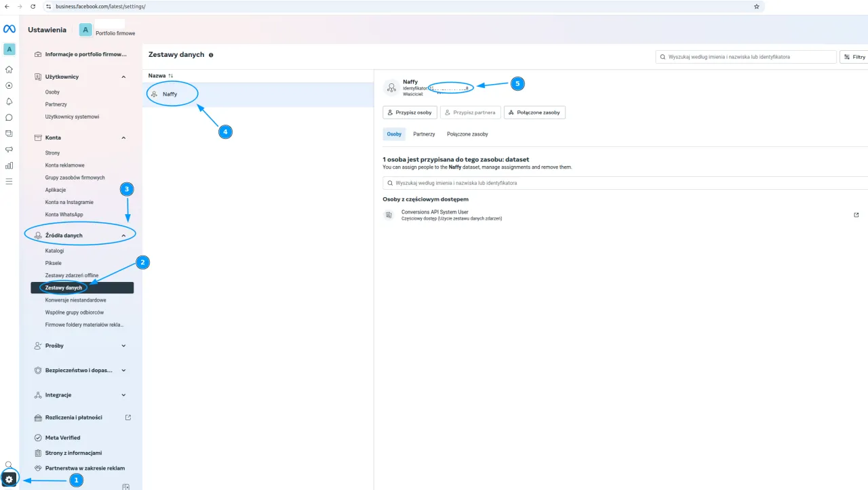Open insights bar chart icon

[9, 165]
